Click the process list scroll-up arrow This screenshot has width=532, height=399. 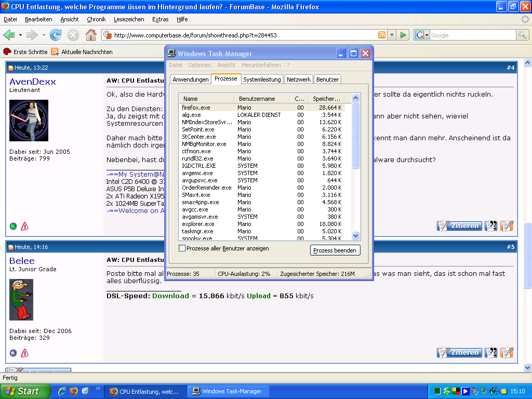355,98
